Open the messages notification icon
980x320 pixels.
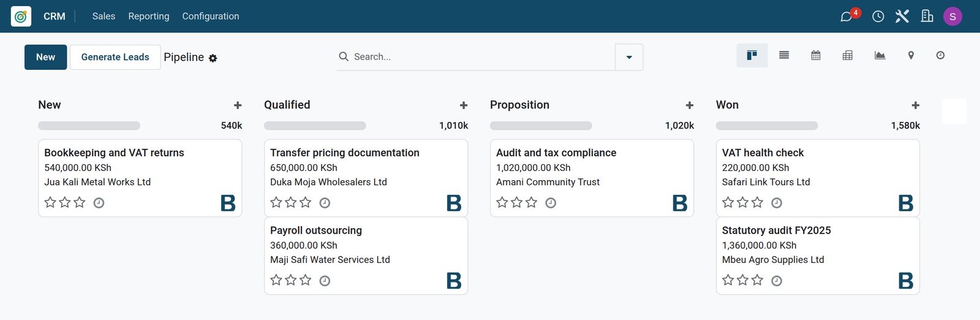pos(846,17)
